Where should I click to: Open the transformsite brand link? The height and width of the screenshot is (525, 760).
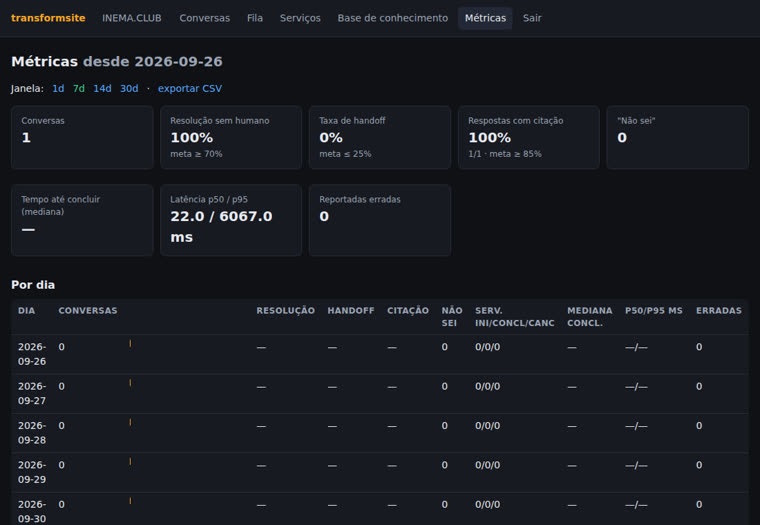click(x=48, y=18)
